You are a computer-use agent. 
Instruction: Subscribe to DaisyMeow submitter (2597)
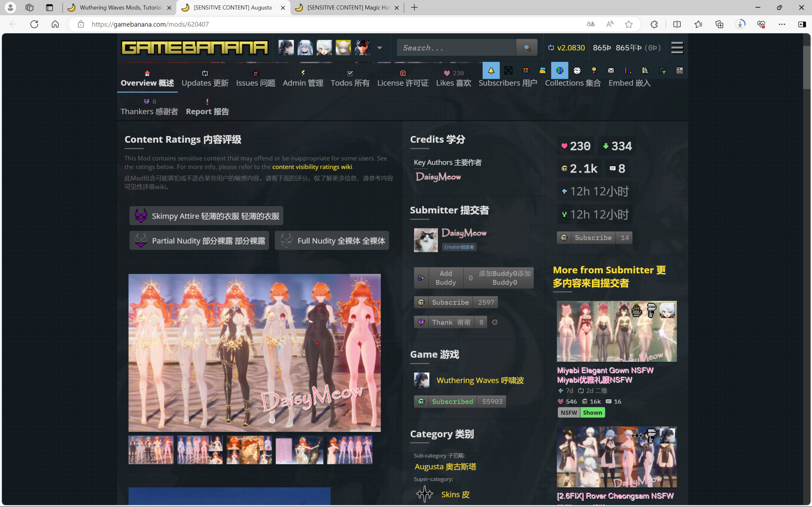tap(456, 302)
